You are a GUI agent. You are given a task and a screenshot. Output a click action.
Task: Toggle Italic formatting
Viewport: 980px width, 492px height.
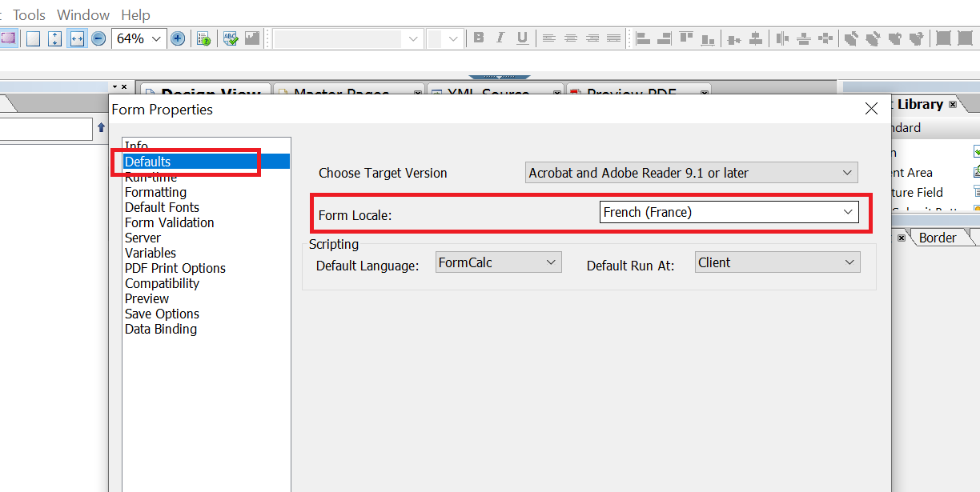pos(500,38)
